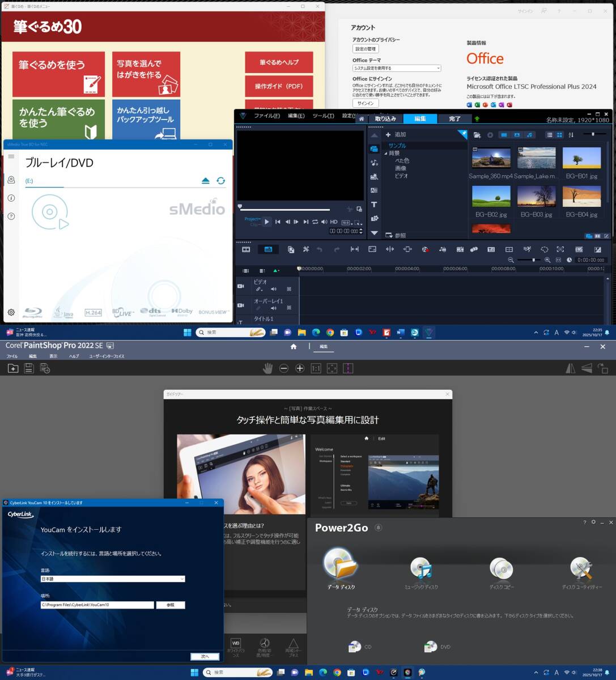Toggle repeat playback in VideoStudio preview
This screenshot has width=616, height=680.
pos(315,222)
